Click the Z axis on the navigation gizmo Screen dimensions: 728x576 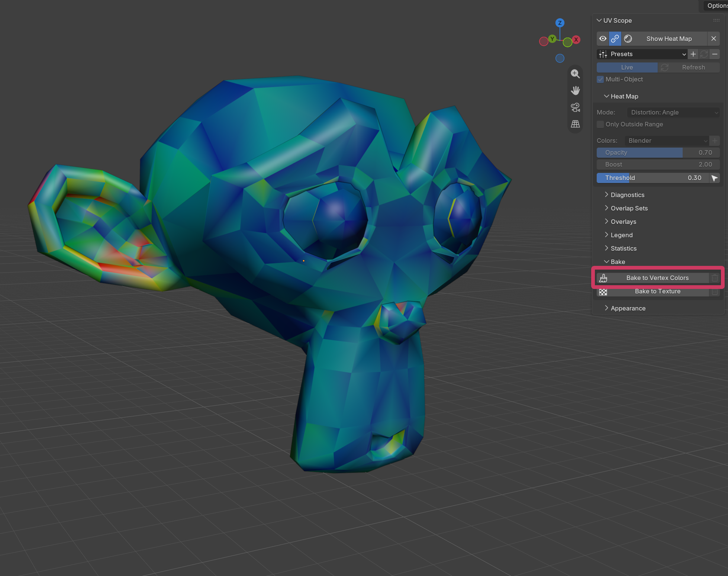[560, 23]
